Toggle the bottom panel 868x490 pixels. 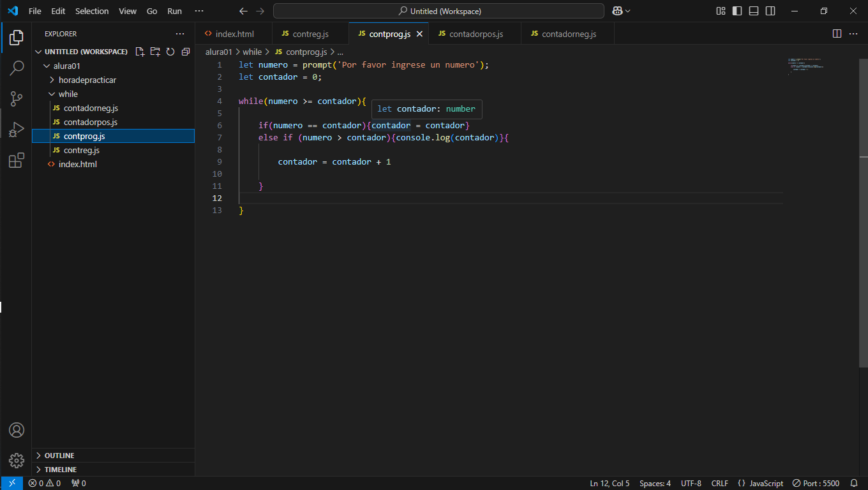754,11
